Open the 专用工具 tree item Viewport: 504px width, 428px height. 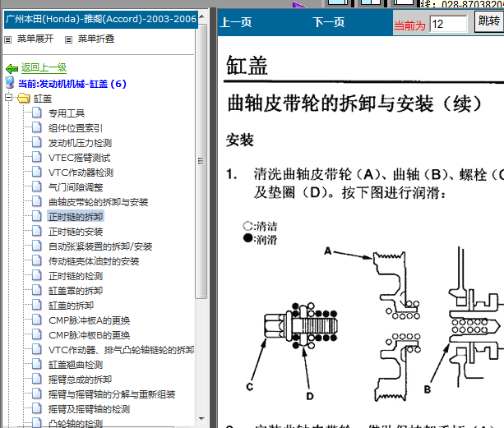[x=67, y=113]
